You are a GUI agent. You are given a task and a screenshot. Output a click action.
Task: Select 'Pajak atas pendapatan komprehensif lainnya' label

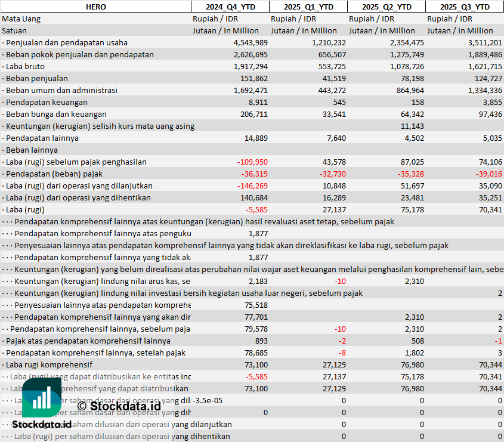pos(86,341)
